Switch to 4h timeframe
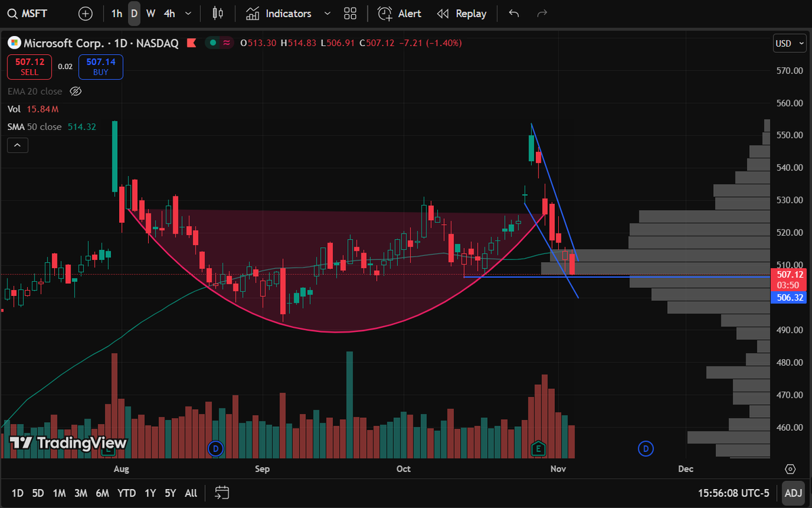812x508 pixels. point(169,14)
